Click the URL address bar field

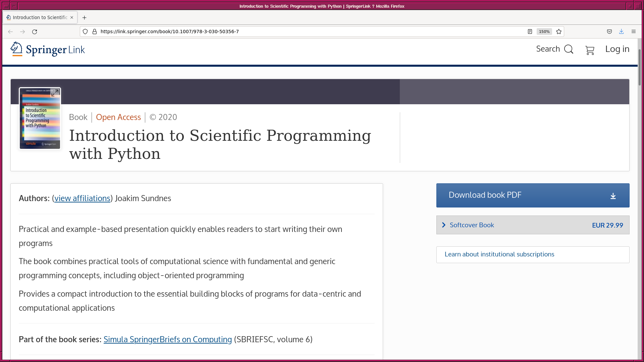(x=302, y=32)
